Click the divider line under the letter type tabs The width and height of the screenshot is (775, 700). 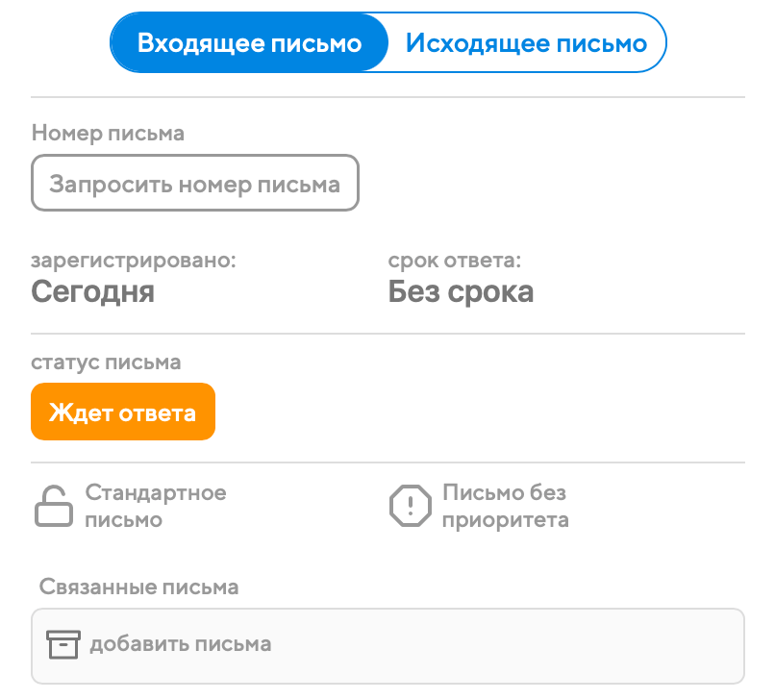click(387, 97)
